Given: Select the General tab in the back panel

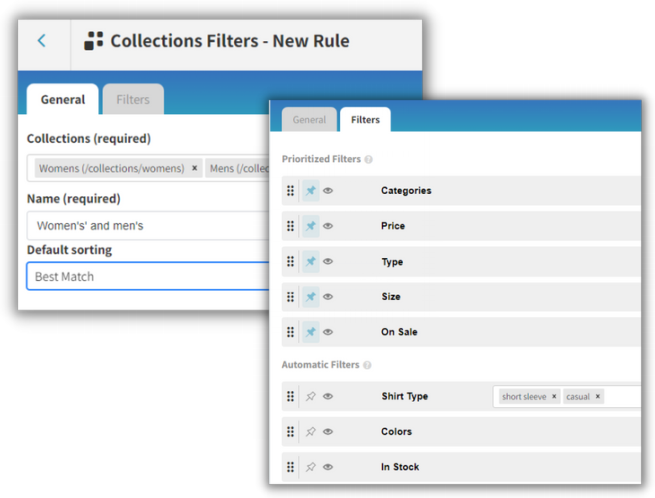Looking at the screenshot, I should coord(62,100).
